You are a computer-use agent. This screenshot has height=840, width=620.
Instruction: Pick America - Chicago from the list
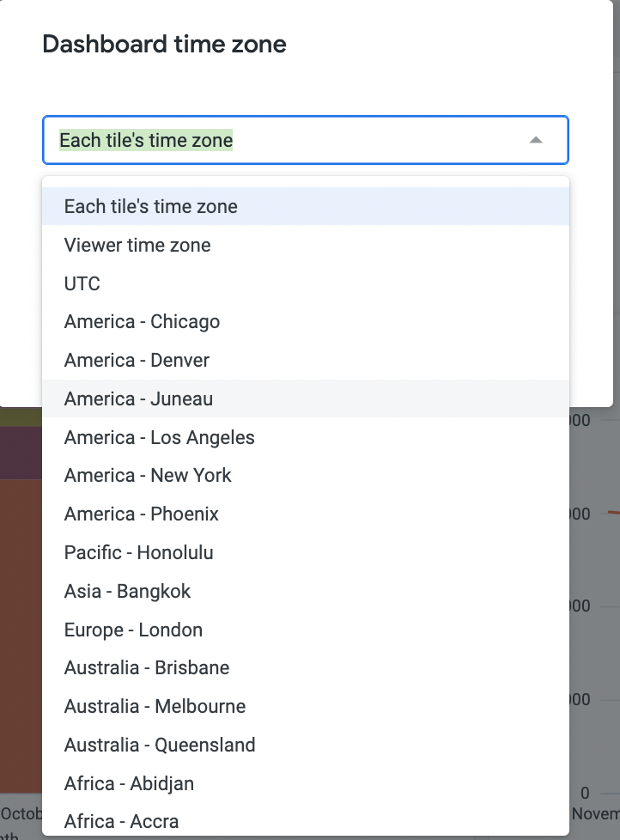click(x=142, y=321)
